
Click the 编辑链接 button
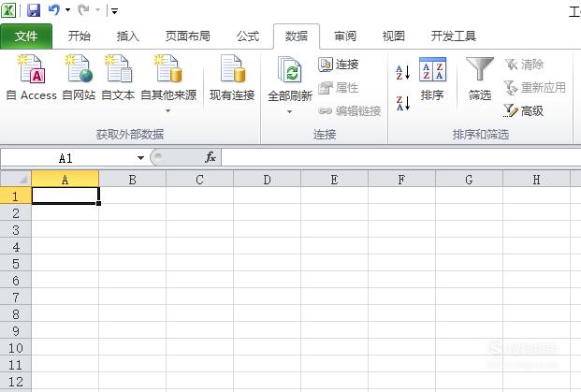click(x=349, y=110)
